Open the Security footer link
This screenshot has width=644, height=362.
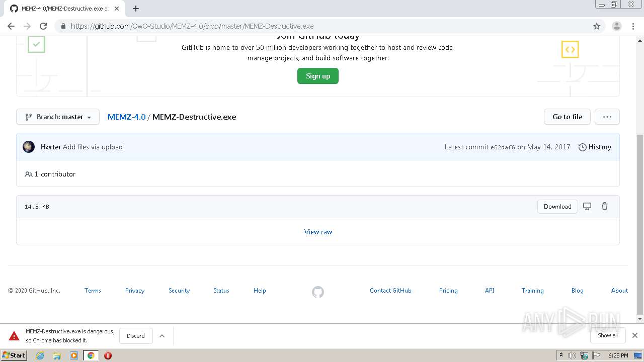point(179,291)
